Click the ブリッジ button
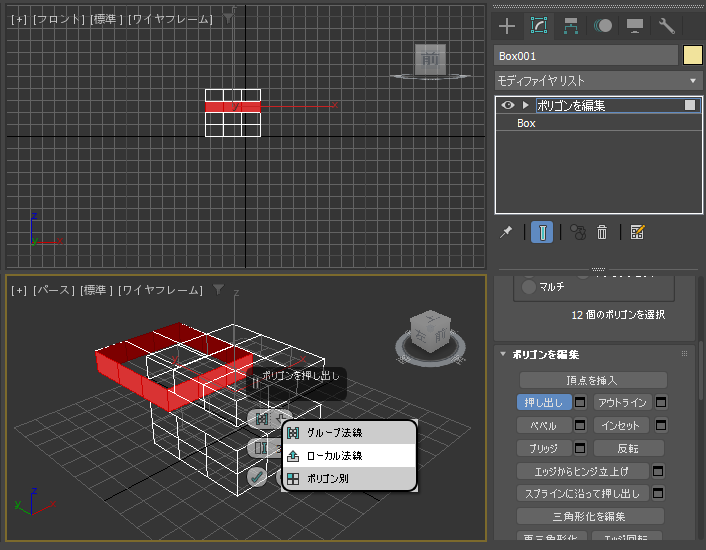 [544, 448]
